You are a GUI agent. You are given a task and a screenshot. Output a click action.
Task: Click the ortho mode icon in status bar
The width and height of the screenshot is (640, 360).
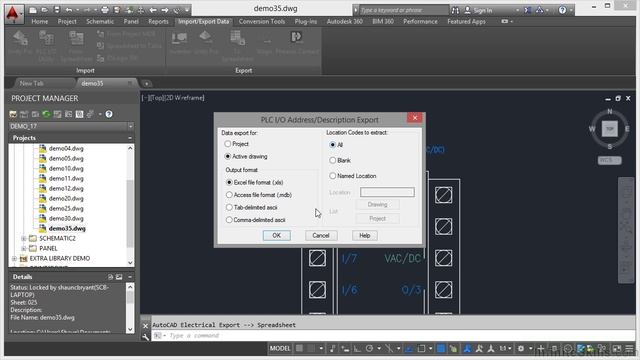[x=357, y=349]
